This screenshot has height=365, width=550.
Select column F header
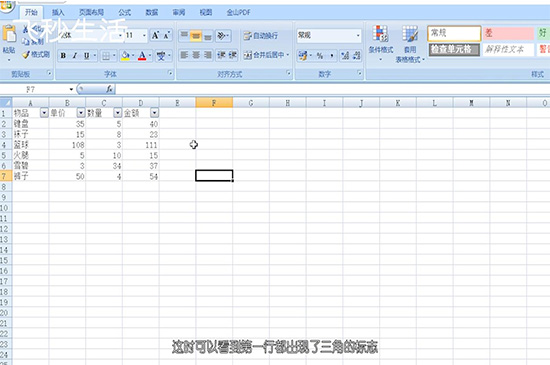(x=214, y=103)
